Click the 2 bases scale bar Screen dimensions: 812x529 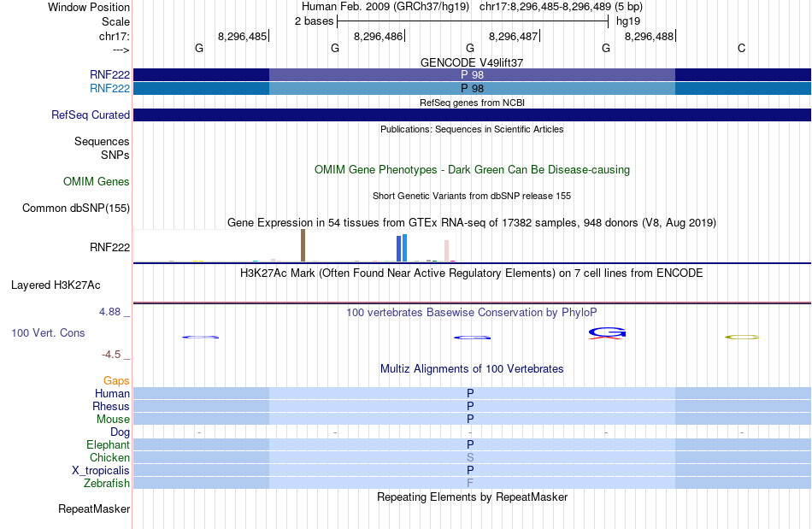point(473,21)
